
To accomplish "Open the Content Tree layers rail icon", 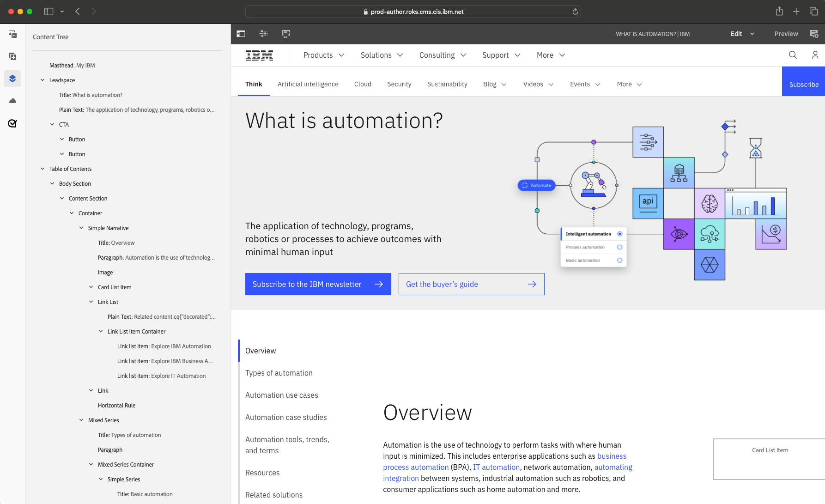I will click(x=12, y=79).
